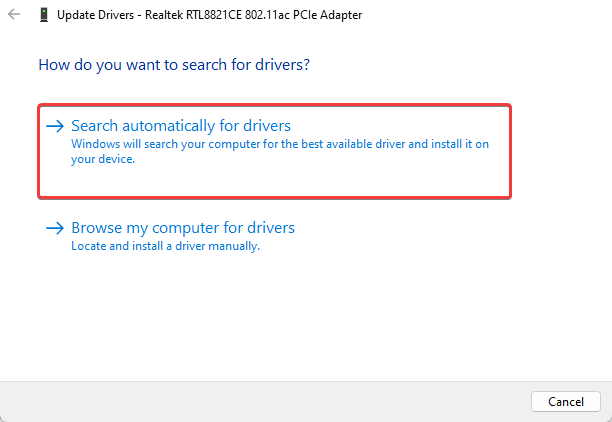Click 'Locate and install a driver manually' text
612x422 pixels.
pos(165,246)
